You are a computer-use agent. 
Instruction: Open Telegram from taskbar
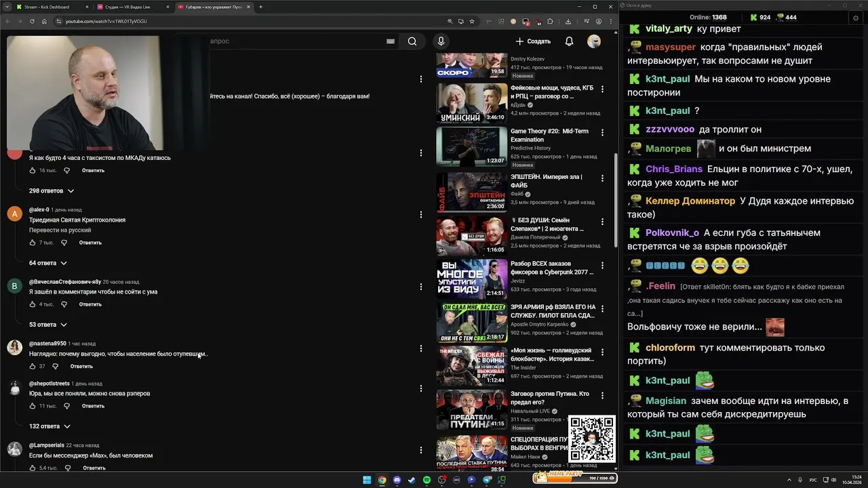tap(487, 480)
